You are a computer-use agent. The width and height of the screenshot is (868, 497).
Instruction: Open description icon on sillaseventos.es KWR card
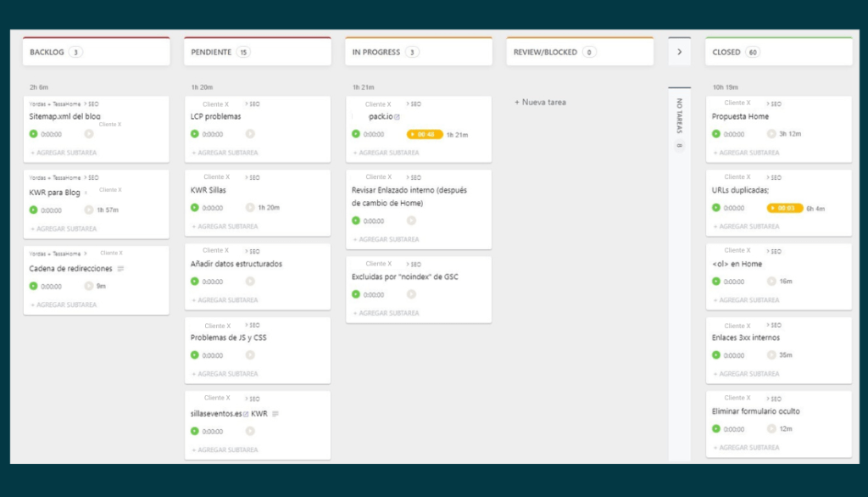[275, 414]
